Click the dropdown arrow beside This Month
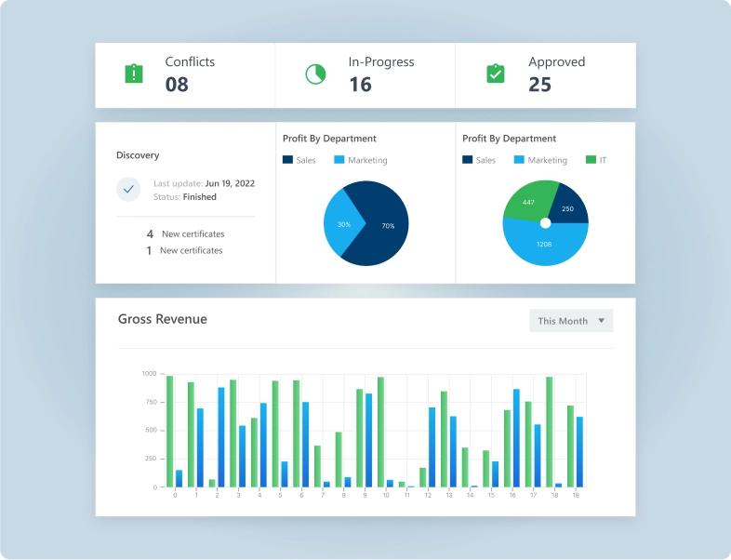This screenshot has height=560, width=731. point(601,321)
